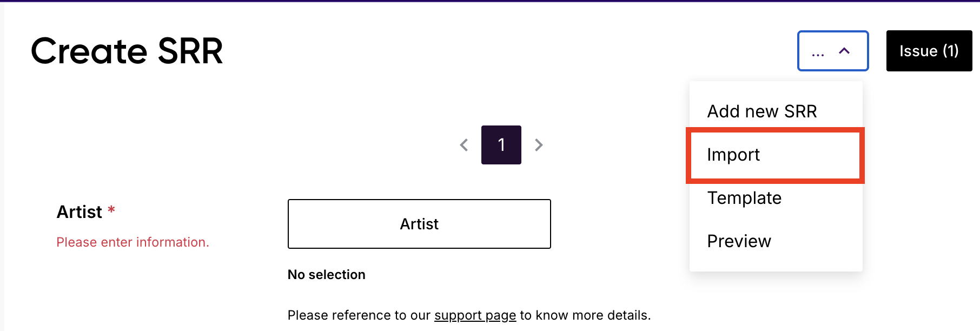The image size is (980, 331).
Task: Select the Import menu option
Action: click(733, 155)
